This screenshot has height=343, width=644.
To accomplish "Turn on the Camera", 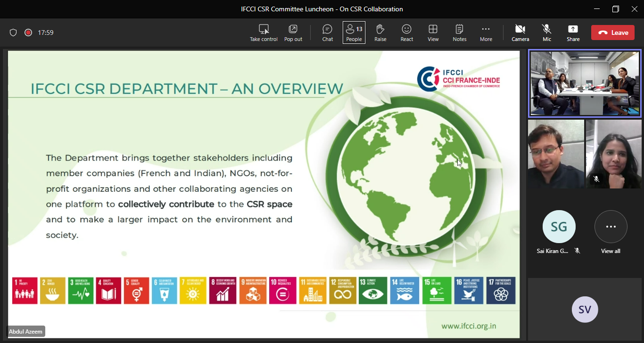I will point(520,33).
